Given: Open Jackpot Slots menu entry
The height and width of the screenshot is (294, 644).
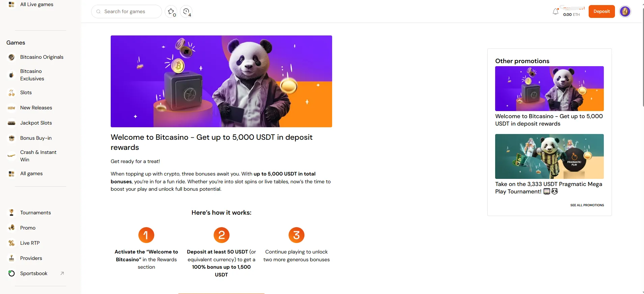Looking at the screenshot, I should point(36,123).
